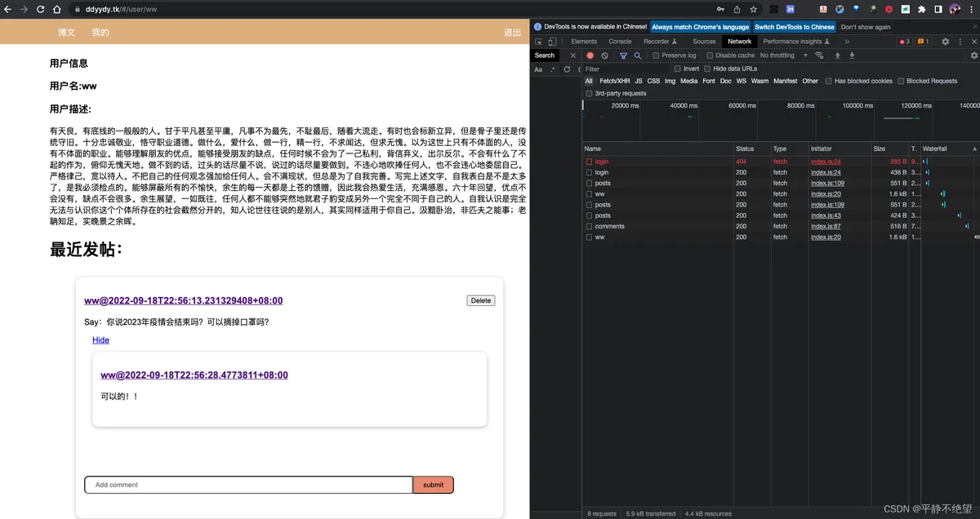Check the Invert filter checkbox

tap(678, 69)
